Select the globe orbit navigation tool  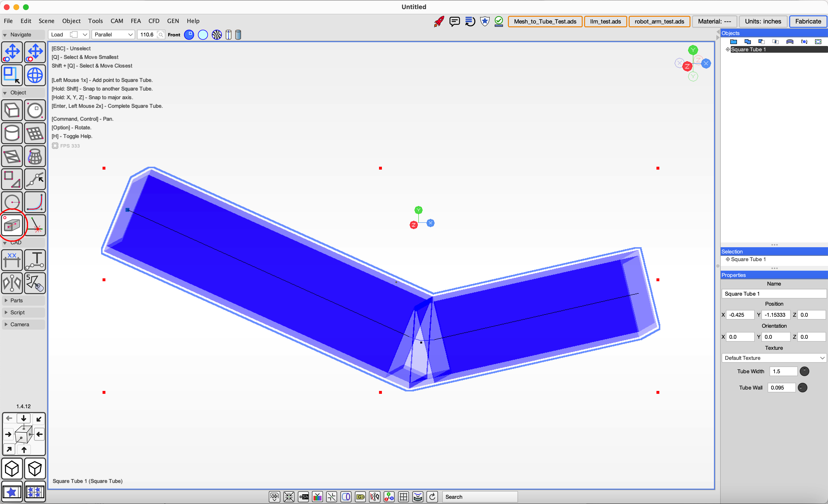[x=35, y=75]
